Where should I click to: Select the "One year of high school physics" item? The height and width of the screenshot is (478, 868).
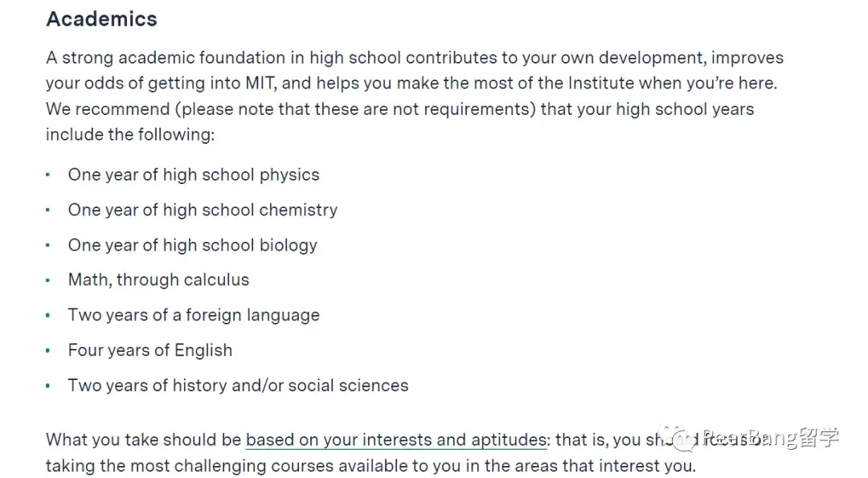(x=194, y=175)
